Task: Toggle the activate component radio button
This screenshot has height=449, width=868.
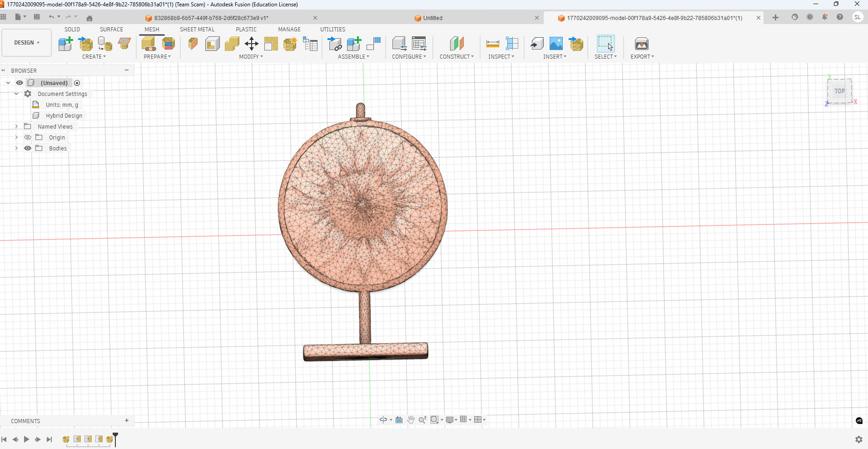Action: pos(77,83)
